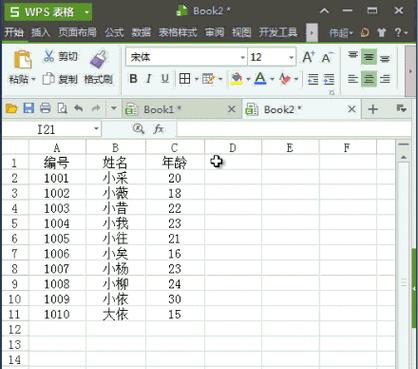The height and width of the screenshot is (369, 418).
Task: Open the 数据 ribbon tab
Action: 141,33
